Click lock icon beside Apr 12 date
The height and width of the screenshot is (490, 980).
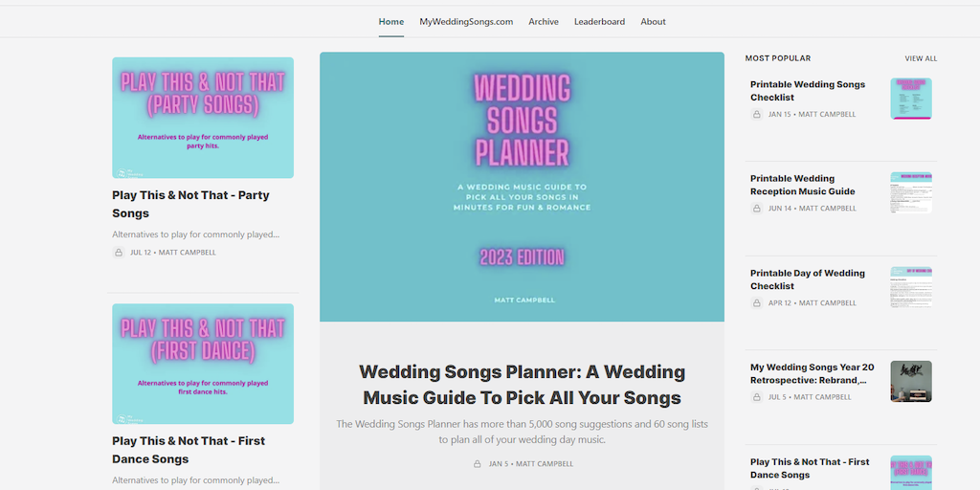[x=757, y=303]
